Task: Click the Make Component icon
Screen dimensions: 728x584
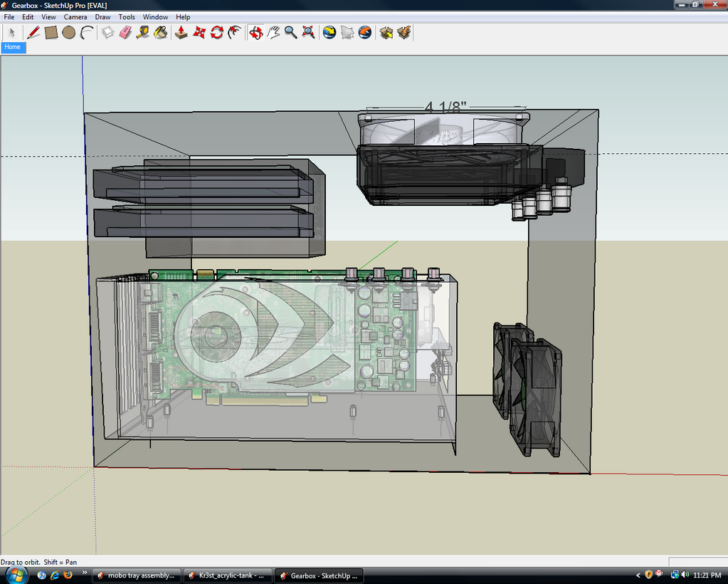Action: point(107,33)
